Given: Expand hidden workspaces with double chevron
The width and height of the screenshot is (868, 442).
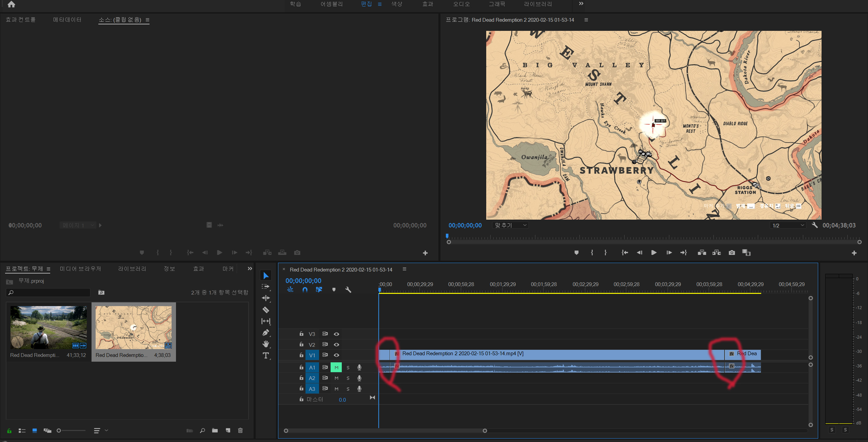Looking at the screenshot, I should tap(581, 4).
